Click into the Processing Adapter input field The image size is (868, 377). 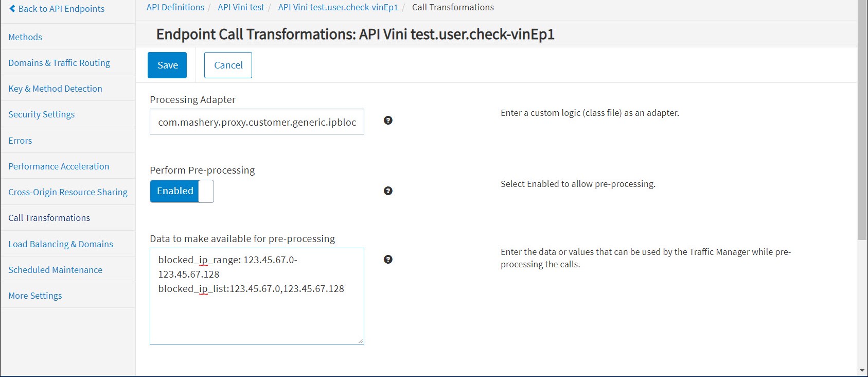(257, 122)
